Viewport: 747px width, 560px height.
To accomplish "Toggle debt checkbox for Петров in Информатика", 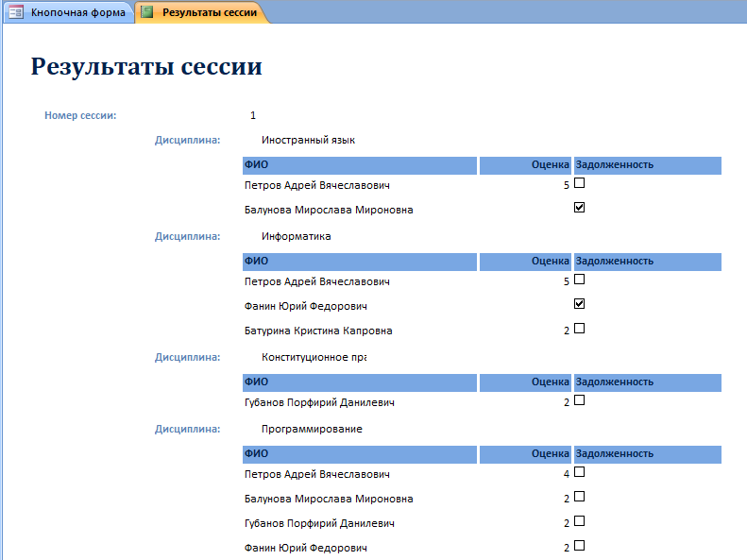I will click(579, 279).
